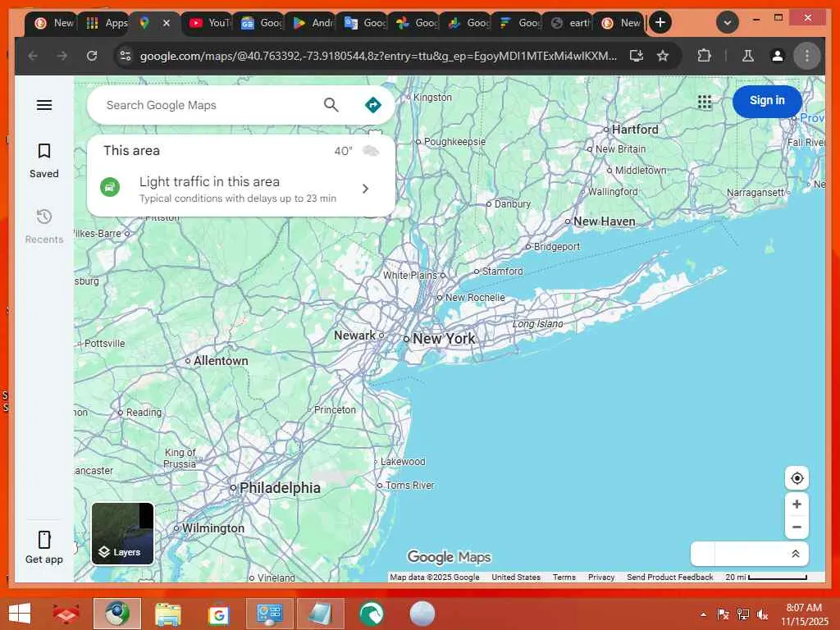Switch to the Google Translate tab
Viewport: 840px width, 630px height.
(x=365, y=23)
